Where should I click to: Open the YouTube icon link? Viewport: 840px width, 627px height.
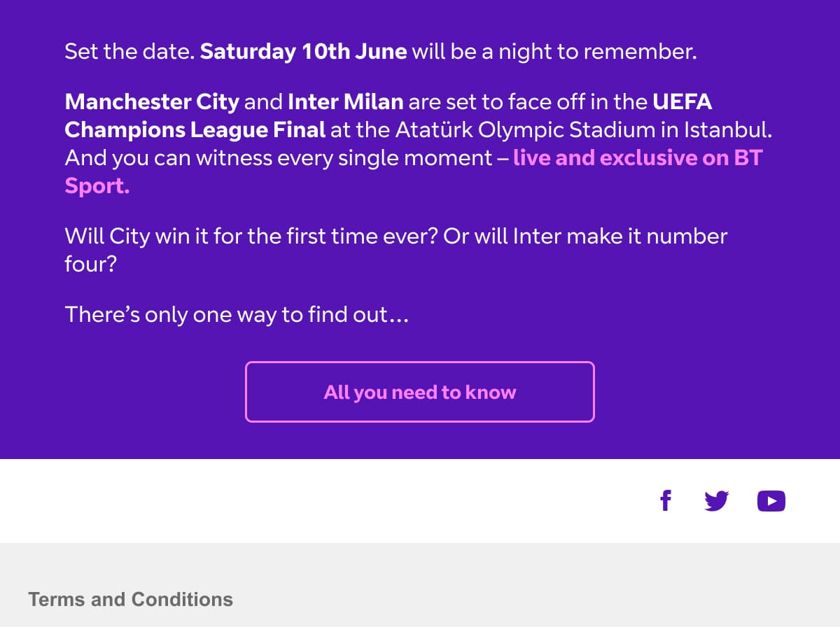(771, 501)
